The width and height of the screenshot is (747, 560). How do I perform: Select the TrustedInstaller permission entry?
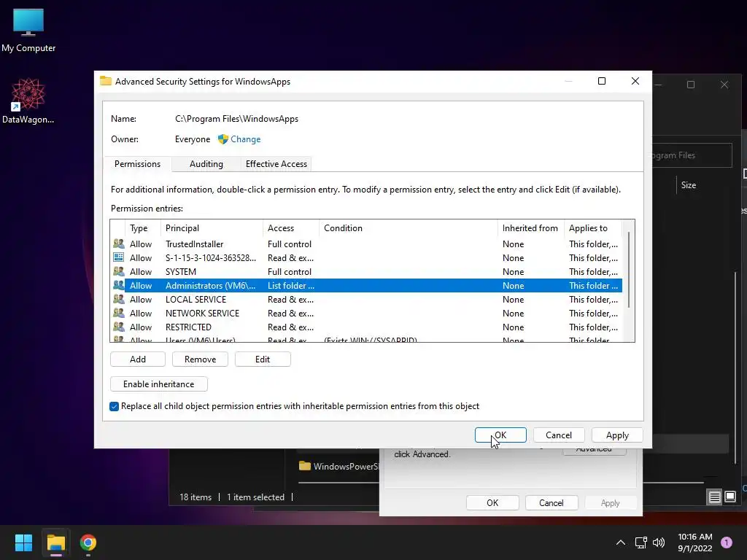click(366, 244)
